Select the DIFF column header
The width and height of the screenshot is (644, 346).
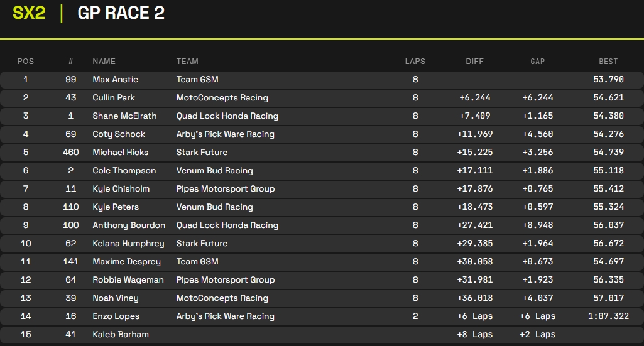coord(475,62)
